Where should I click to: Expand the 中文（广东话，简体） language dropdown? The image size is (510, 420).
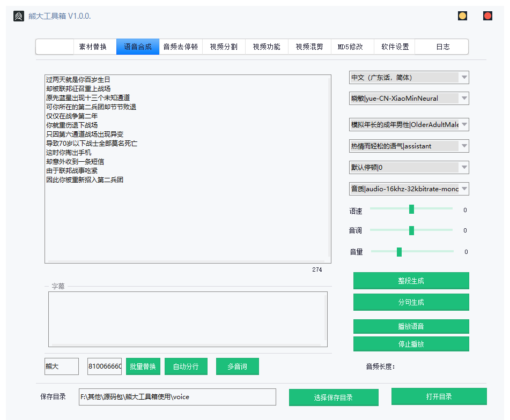click(409, 78)
